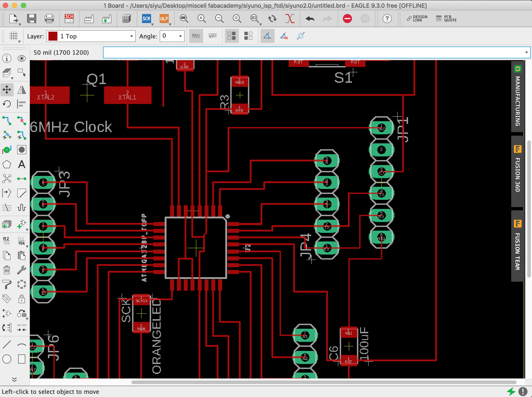Select the Delete trash tool
Viewport: 532px width, 397px height.
[7, 270]
